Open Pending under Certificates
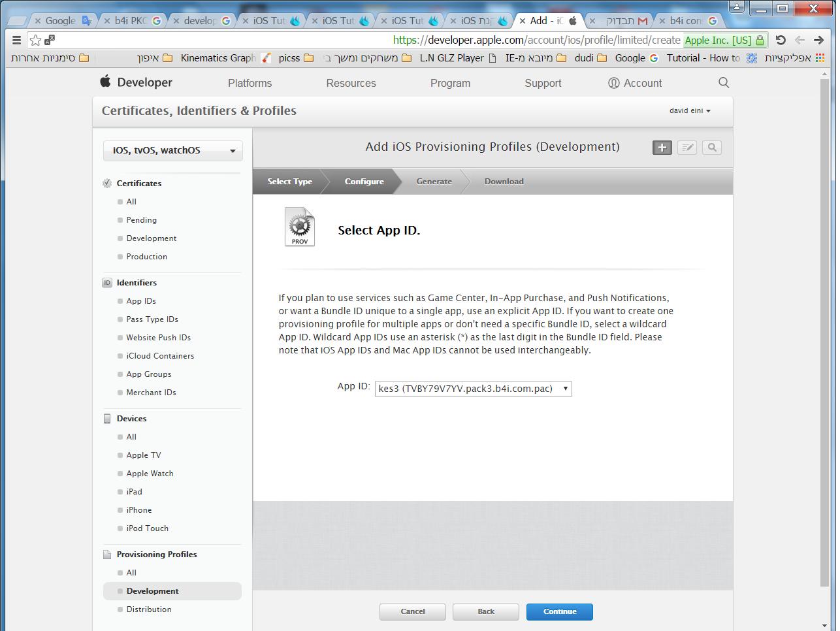The height and width of the screenshot is (631, 840). [142, 220]
